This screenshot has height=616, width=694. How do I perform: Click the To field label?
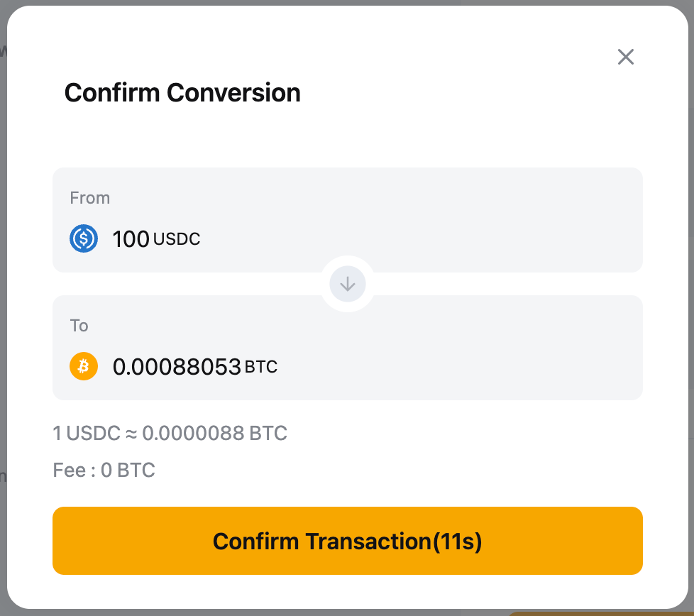pos(79,326)
